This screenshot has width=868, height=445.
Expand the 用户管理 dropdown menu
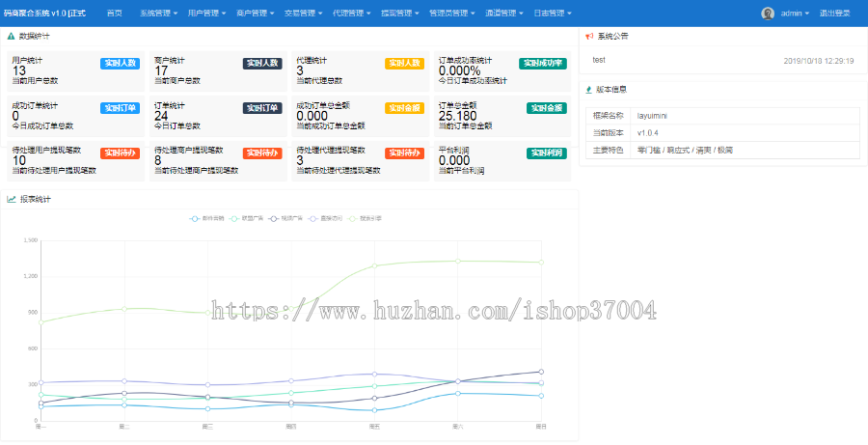207,14
